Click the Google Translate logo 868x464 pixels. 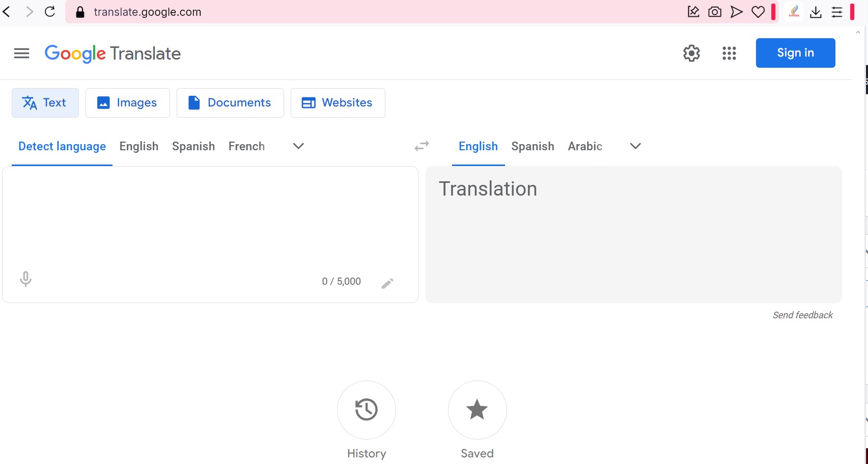[x=113, y=53]
